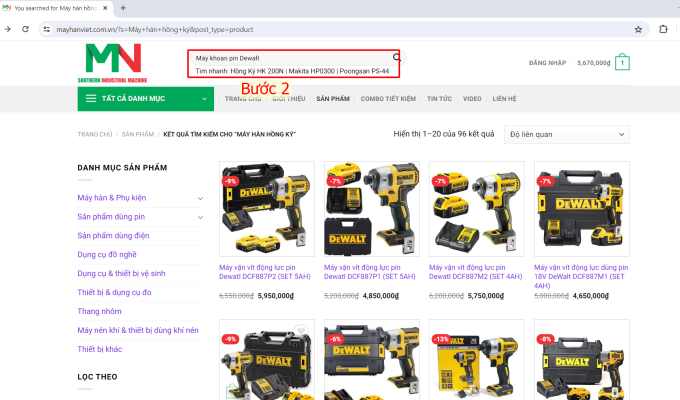Click the Đăng nhập login link

[547, 63]
